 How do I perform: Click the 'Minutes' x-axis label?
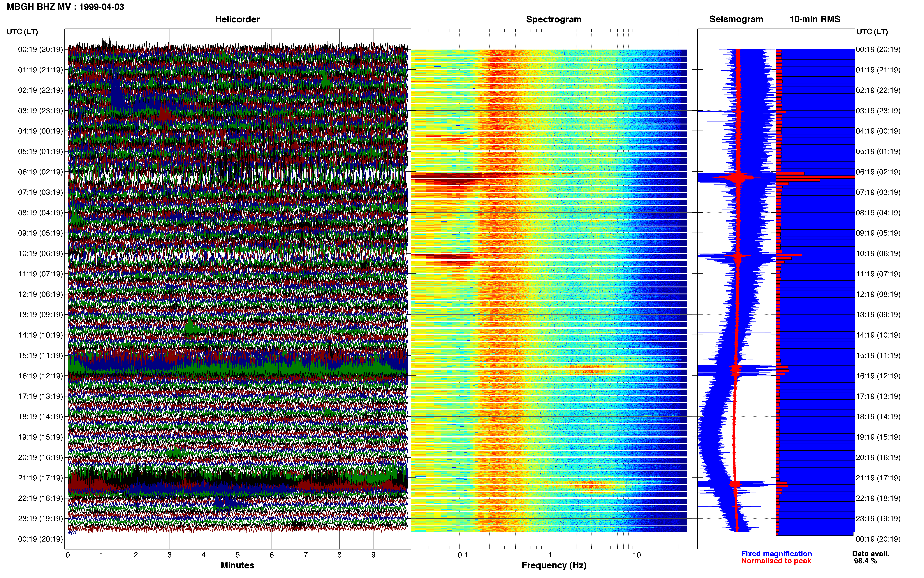(x=237, y=565)
